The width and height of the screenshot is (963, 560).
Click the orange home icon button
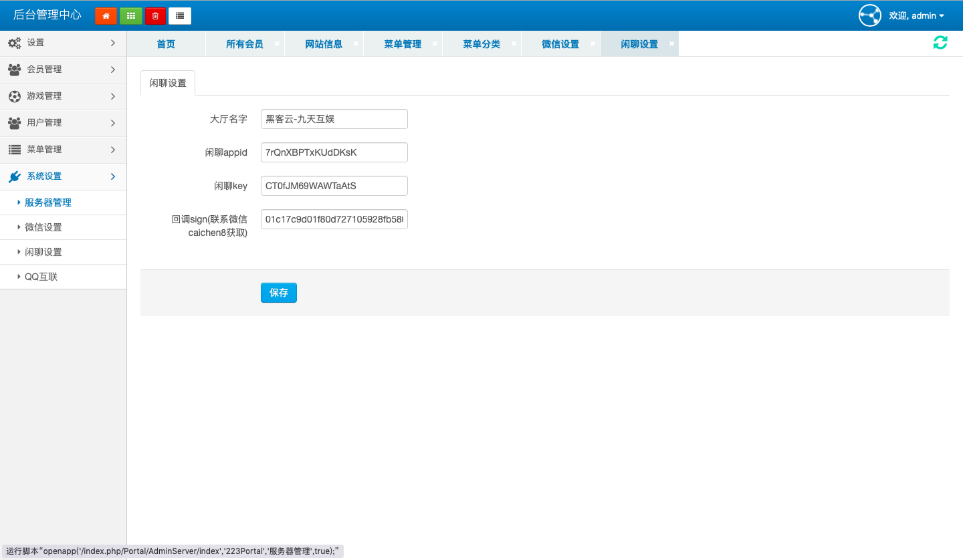pos(106,16)
